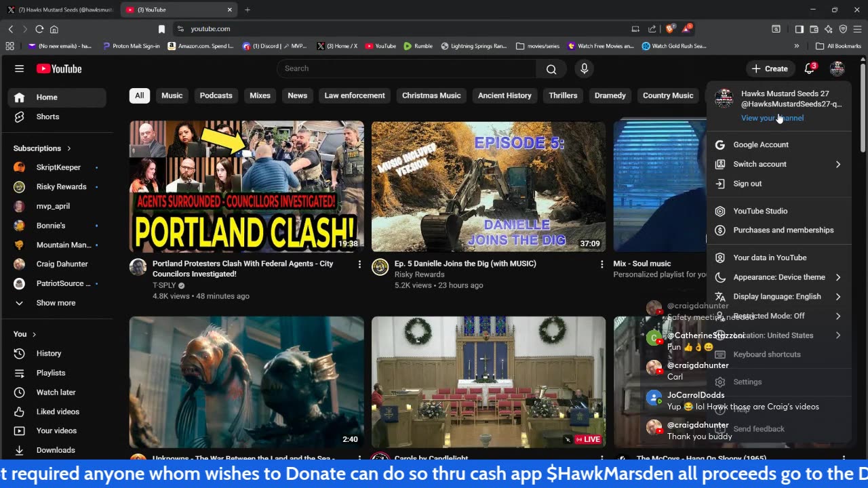Viewport: 868px width, 488px height.
Task: Open the browser sidebar panel icon
Action: click(800, 29)
